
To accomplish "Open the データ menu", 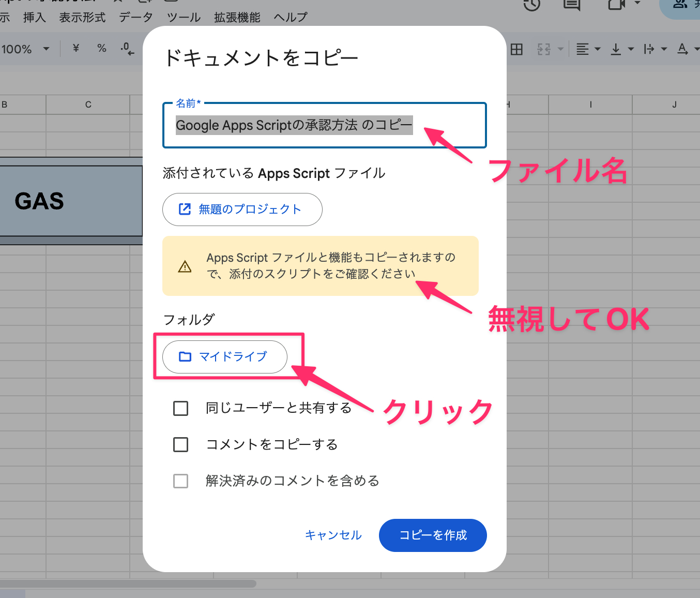I will tap(136, 18).
